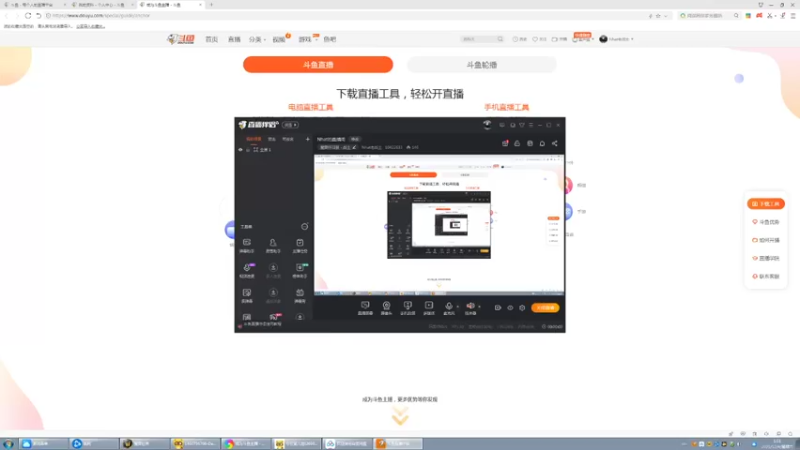Open the streaming app avatar icon

tap(487, 124)
